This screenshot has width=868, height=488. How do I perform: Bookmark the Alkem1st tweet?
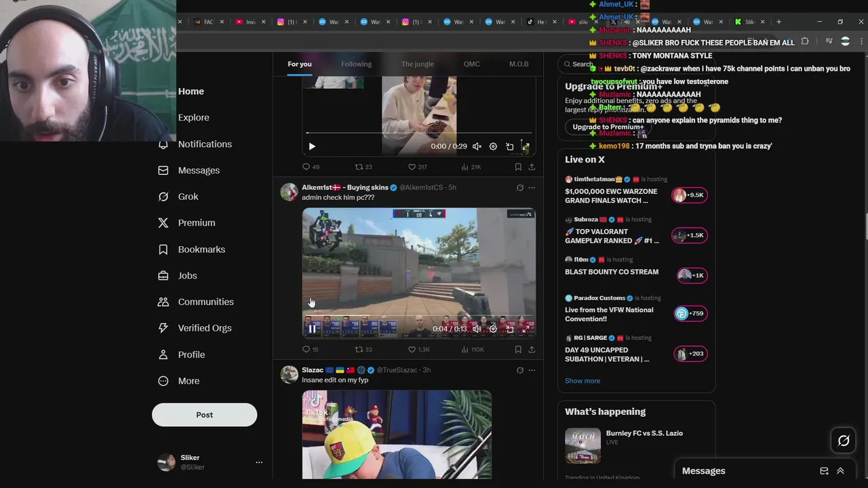point(518,350)
